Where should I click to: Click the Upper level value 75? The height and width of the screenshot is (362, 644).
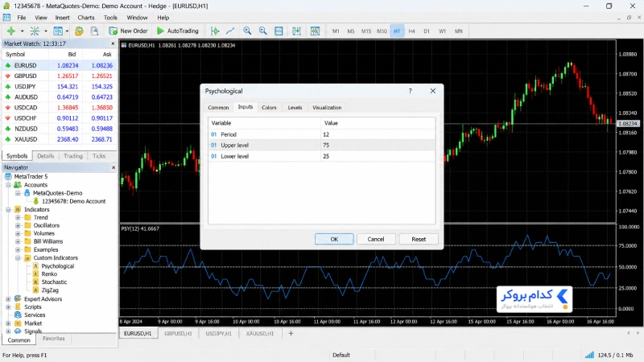(378, 146)
